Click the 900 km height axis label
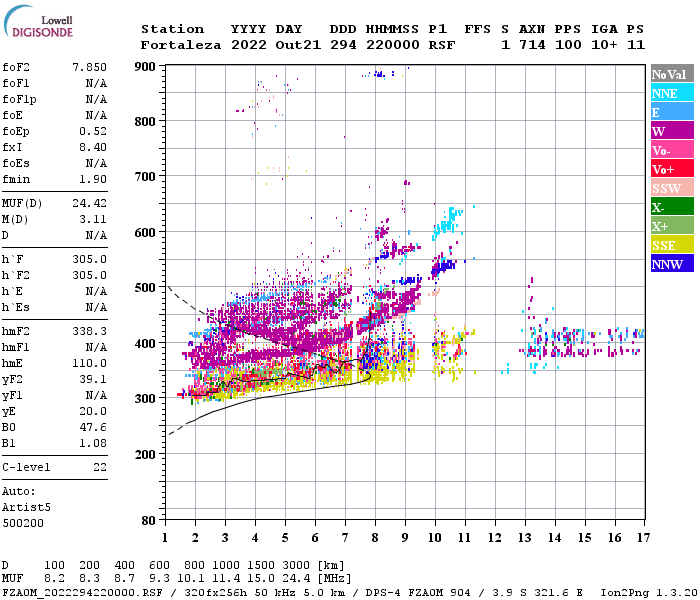Image resolution: width=700 pixels, height=600 pixels. (x=145, y=67)
